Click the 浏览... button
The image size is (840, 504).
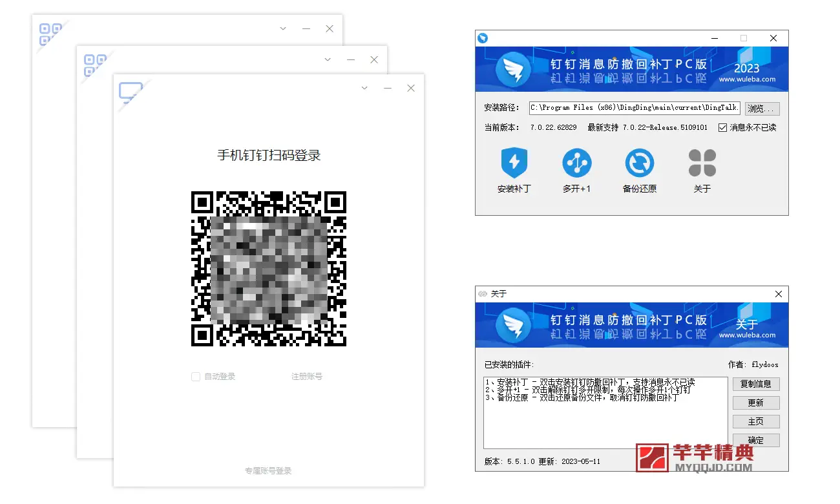click(x=762, y=108)
